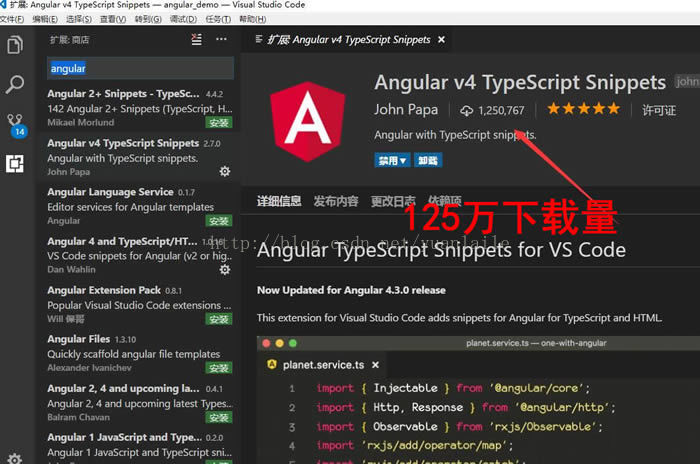700x464 pixels.
Task: Select Angular 2+ Snippets - TypeSc... list item
Action: [139, 107]
